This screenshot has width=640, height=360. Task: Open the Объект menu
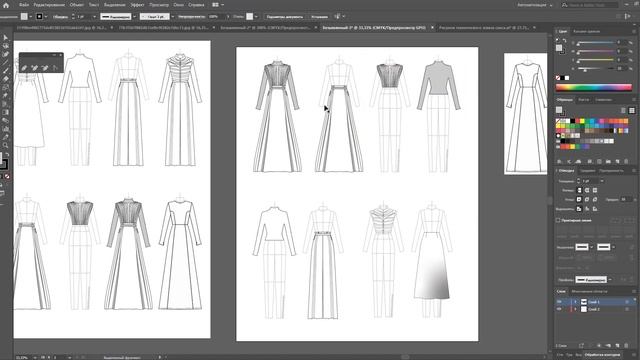point(76,5)
